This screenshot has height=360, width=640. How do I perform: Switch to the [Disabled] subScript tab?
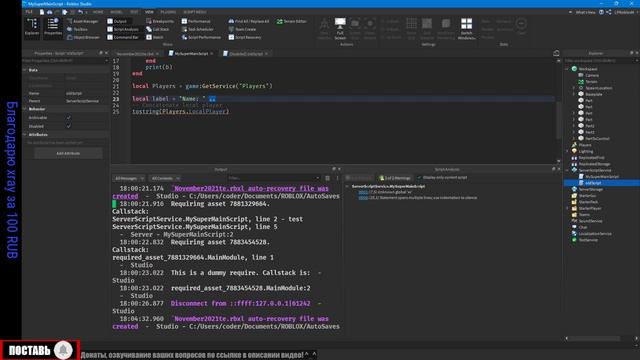pyautogui.click(x=246, y=53)
